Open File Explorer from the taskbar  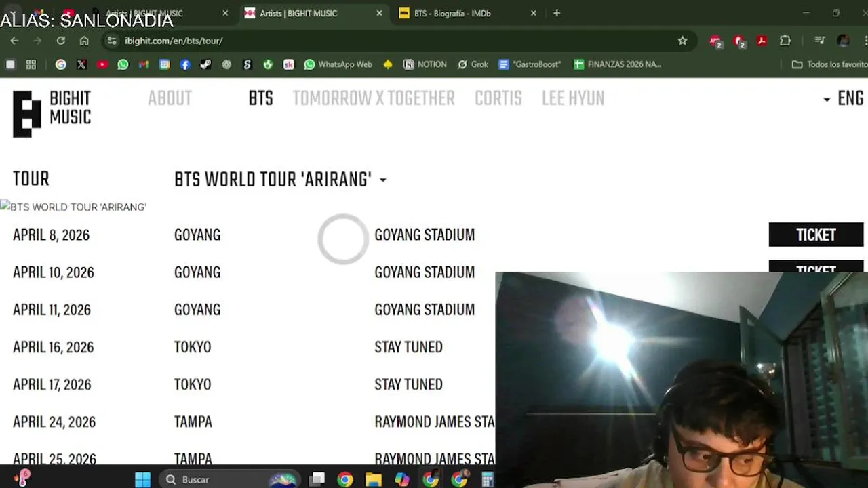[374, 479]
